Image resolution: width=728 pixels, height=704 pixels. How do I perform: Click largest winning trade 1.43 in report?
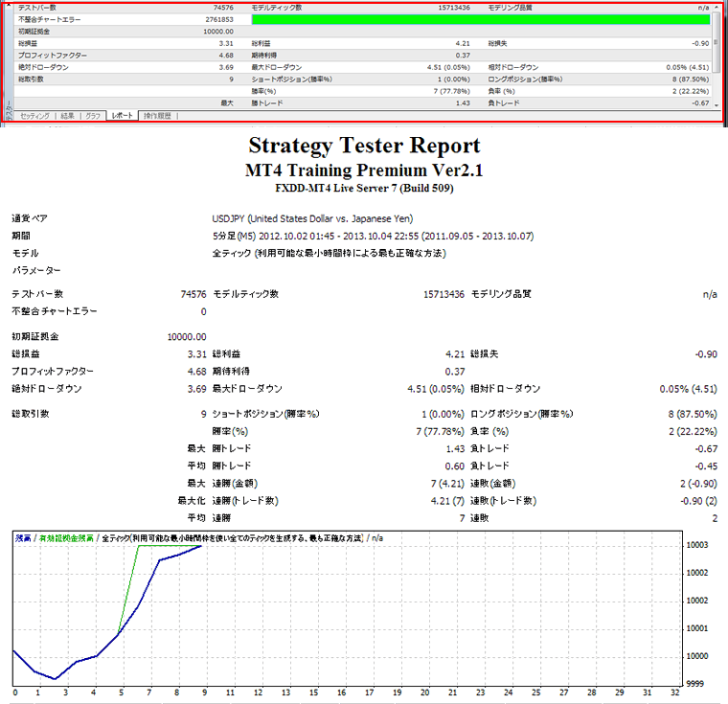point(455,449)
